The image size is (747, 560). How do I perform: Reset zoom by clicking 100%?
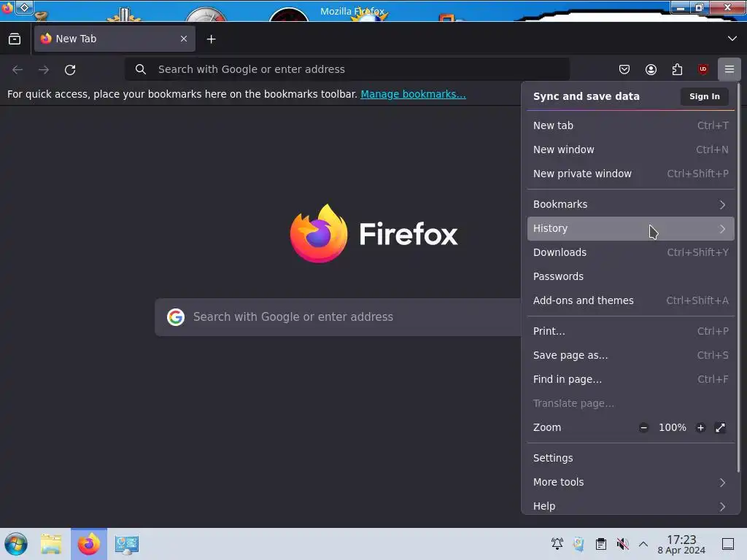(672, 427)
